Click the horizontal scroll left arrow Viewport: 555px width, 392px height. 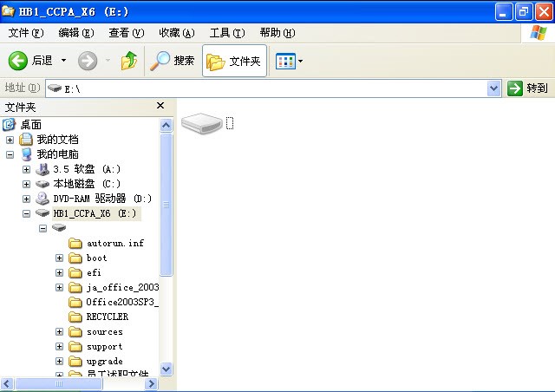point(7,383)
